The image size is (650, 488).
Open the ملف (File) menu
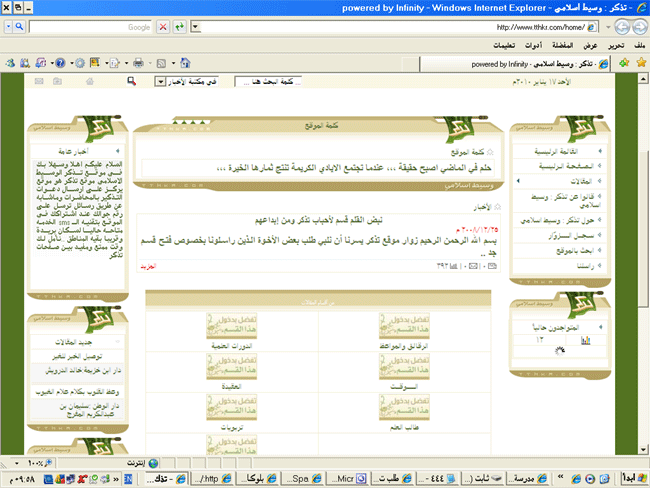tap(637, 46)
